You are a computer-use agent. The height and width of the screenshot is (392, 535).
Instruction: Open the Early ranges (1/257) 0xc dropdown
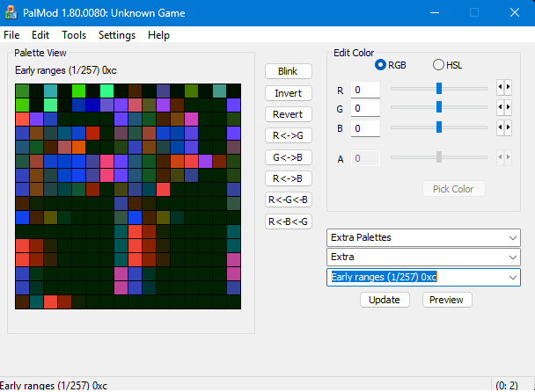(x=423, y=277)
